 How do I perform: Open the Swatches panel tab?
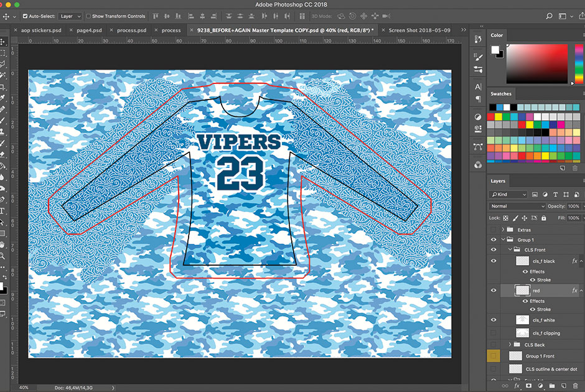coord(501,93)
